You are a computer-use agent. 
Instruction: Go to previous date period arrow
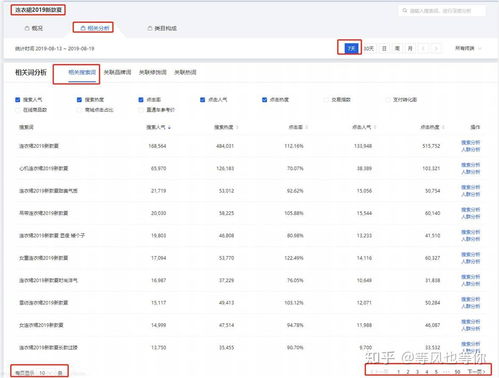(x=423, y=49)
